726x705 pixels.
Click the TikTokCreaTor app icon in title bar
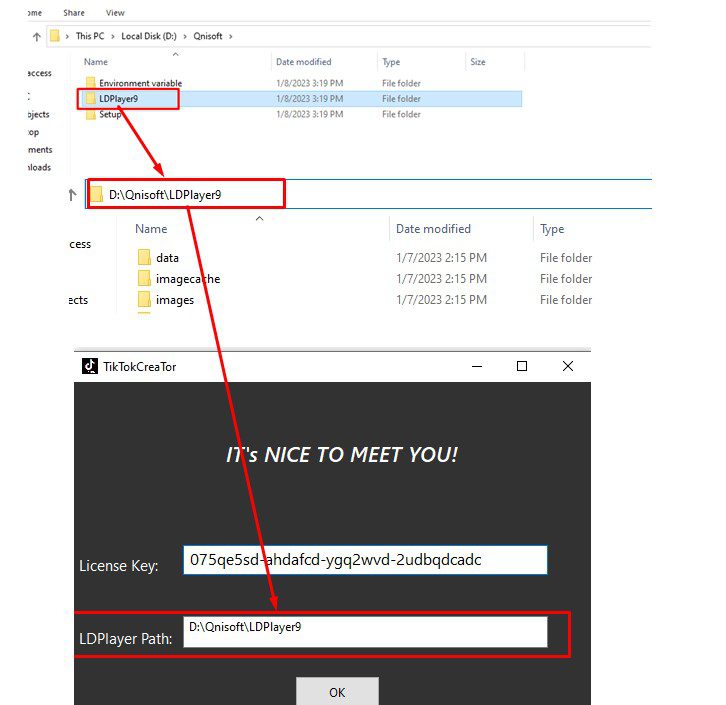point(89,366)
